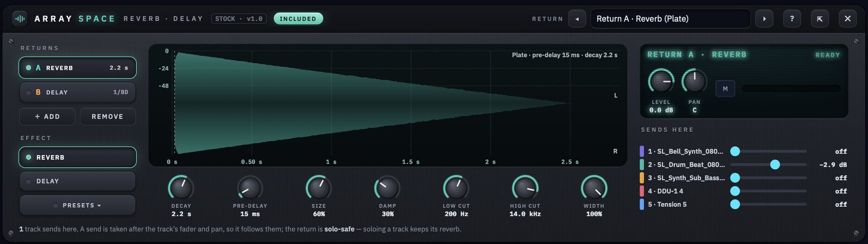This screenshot has width=868, height=244.
Task: Choose the REVERB effect type
Action: point(78,157)
